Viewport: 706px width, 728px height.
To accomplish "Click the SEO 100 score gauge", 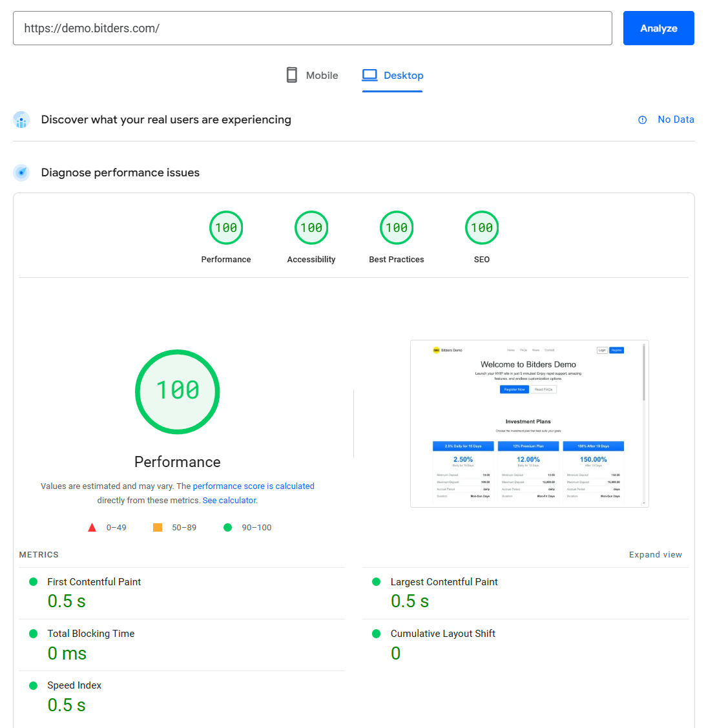I will coord(481,227).
